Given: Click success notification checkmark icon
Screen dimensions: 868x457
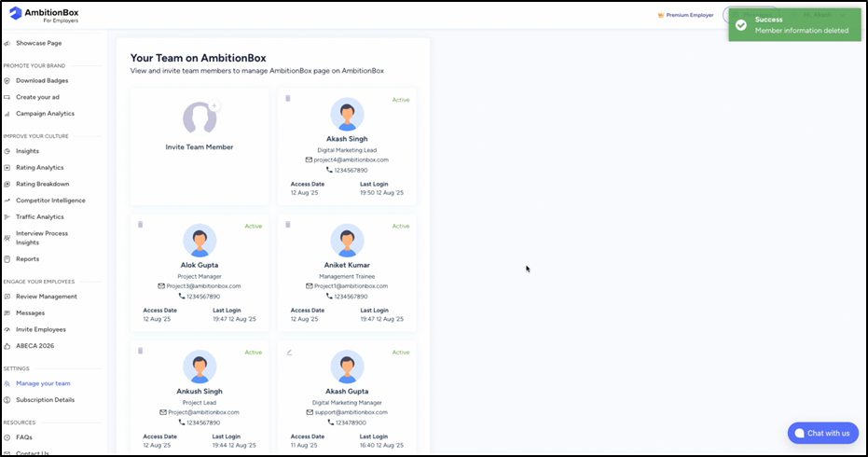Looking at the screenshot, I should tap(741, 25).
